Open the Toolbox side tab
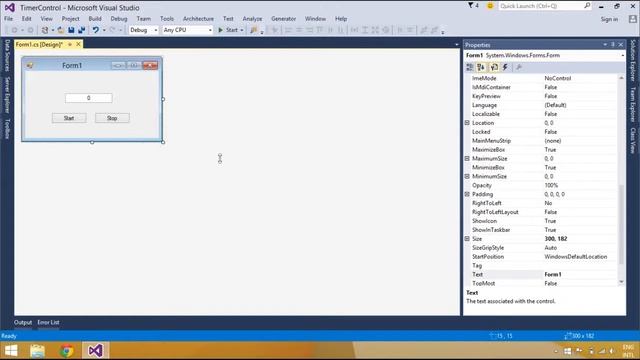 tap(7, 129)
